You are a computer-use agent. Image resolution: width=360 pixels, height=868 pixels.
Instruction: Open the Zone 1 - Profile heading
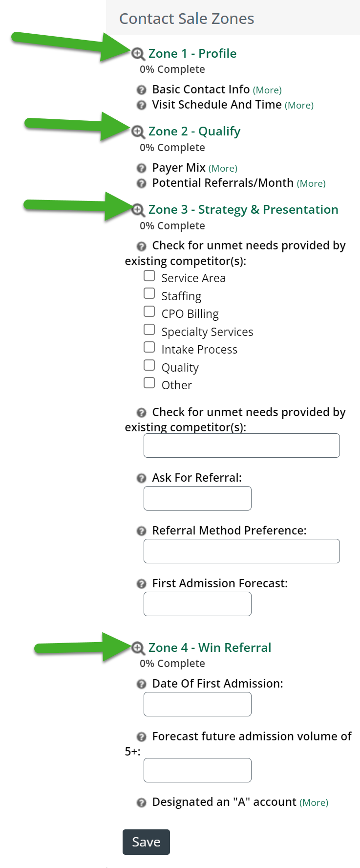pos(192,54)
